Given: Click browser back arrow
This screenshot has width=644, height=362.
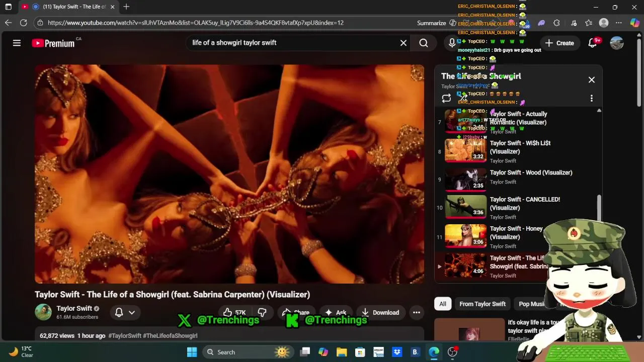Looking at the screenshot, I should (8, 23).
